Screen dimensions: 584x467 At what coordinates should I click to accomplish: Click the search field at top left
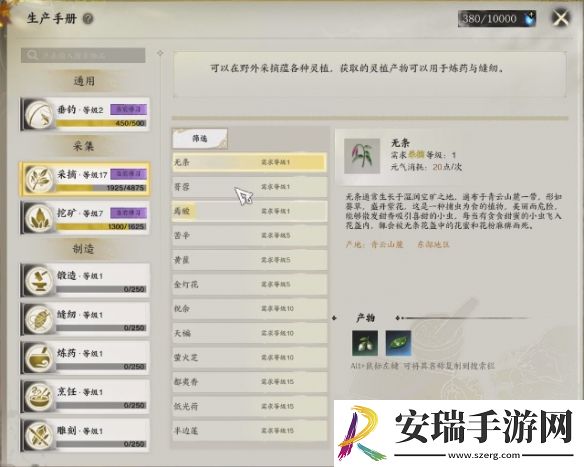pos(83,55)
